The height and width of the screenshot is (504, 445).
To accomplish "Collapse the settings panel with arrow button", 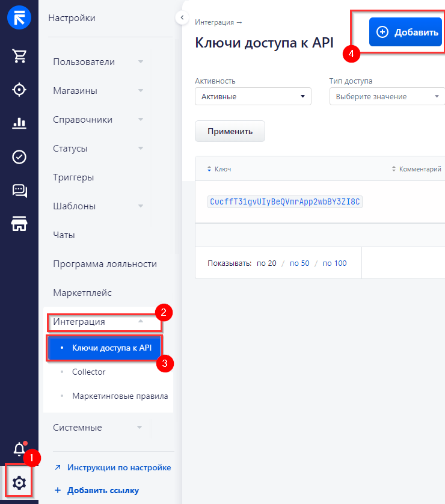I will coord(182,18).
